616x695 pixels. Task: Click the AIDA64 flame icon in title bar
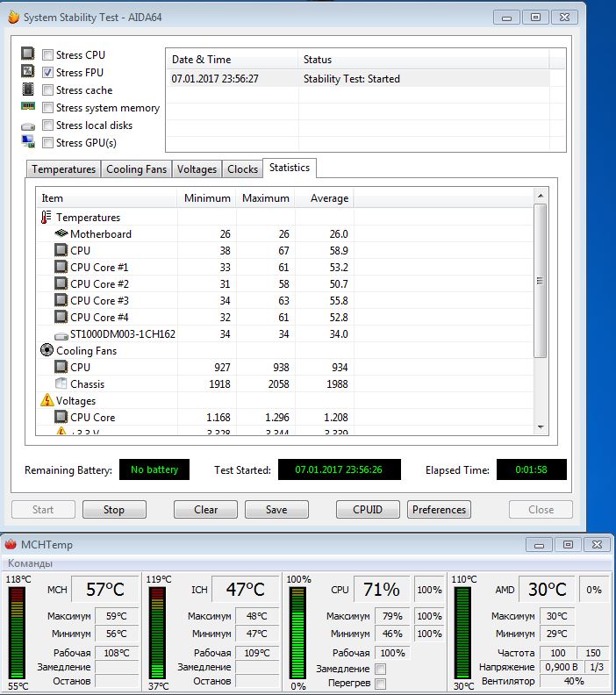point(14,17)
